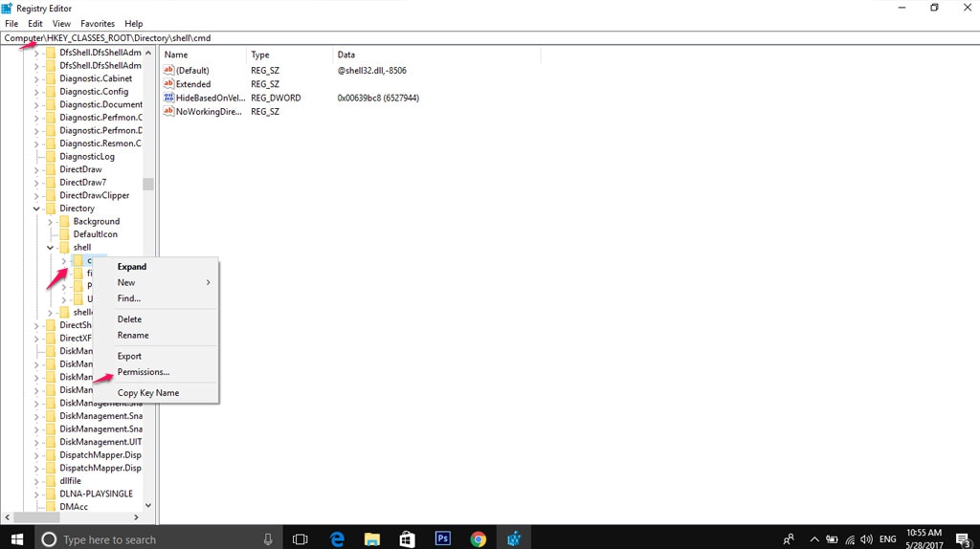Image resolution: width=980 pixels, height=549 pixels.
Task: Click the Extended string value icon
Action: coord(169,84)
